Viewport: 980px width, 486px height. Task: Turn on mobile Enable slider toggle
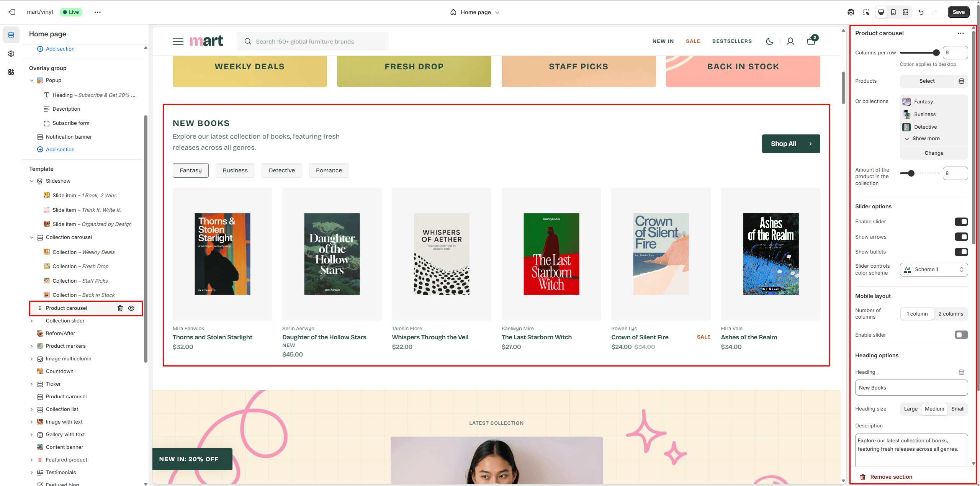point(960,335)
